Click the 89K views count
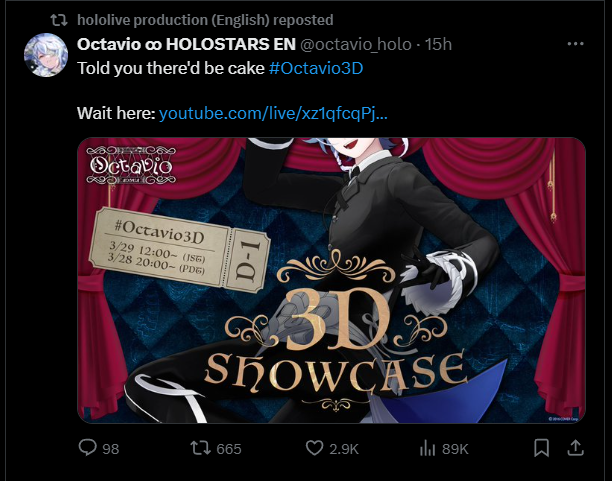612x481 pixels. pos(455,449)
